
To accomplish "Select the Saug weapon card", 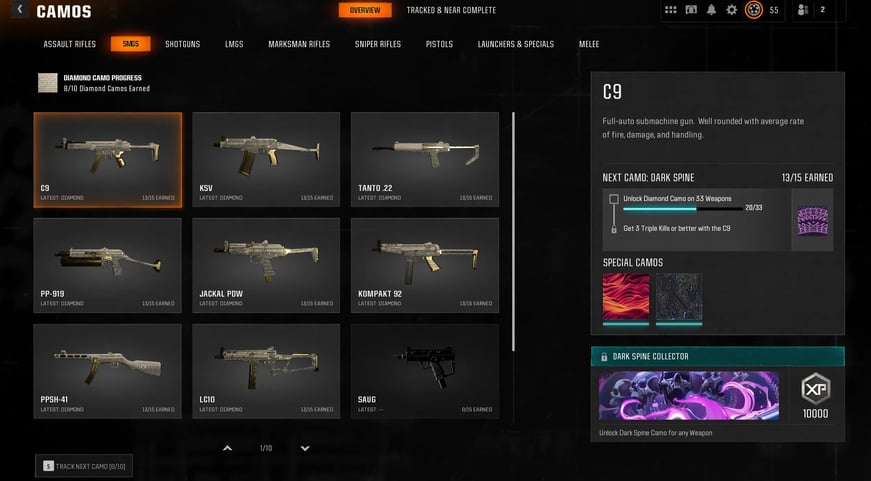I will pyautogui.click(x=425, y=372).
